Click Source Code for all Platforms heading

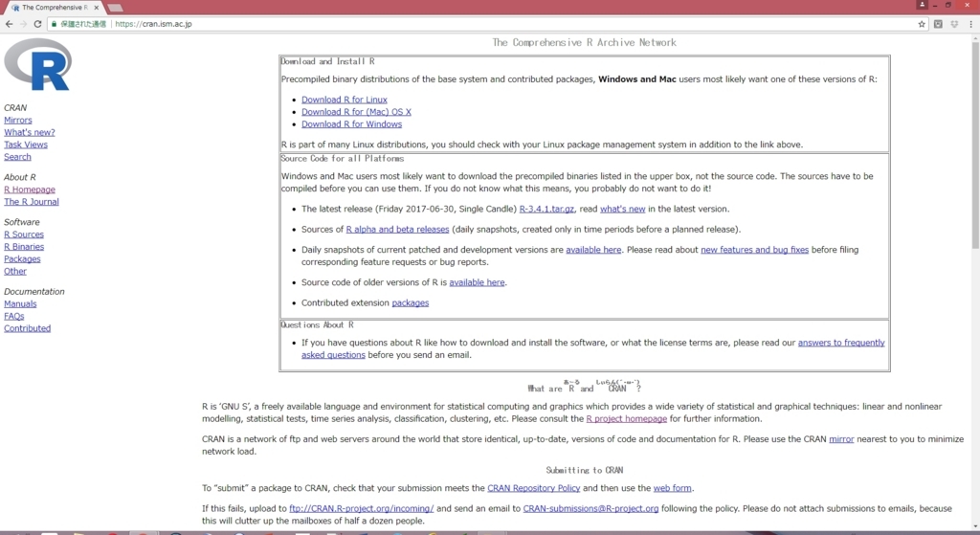coord(342,159)
